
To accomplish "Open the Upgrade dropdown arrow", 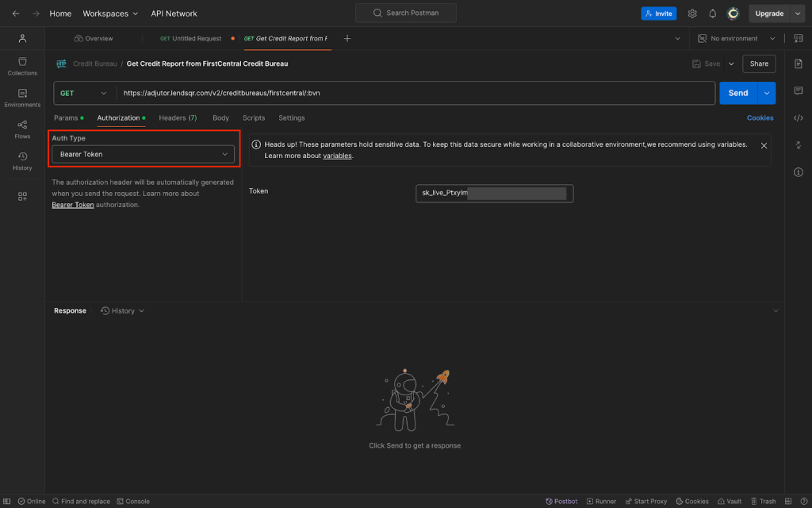I will [x=798, y=13].
